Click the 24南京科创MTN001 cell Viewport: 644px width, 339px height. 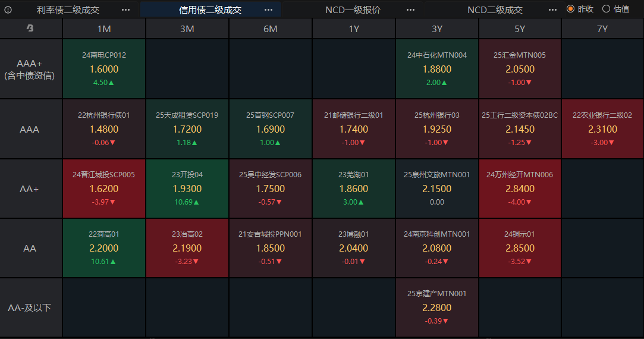coord(437,248)
